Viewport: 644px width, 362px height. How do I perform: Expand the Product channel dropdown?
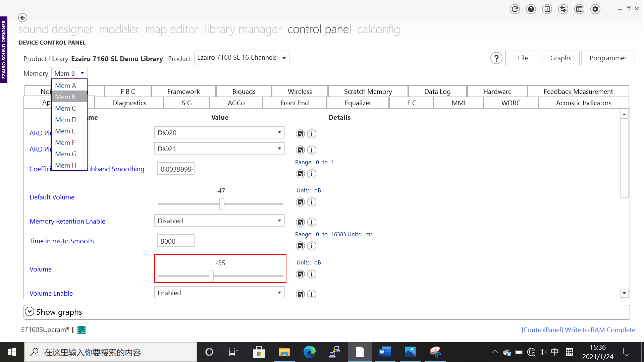click(x=241, y=58)
